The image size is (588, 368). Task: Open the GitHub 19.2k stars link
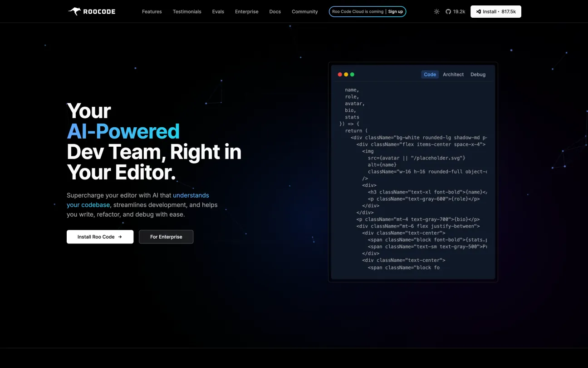click(455, 12)
